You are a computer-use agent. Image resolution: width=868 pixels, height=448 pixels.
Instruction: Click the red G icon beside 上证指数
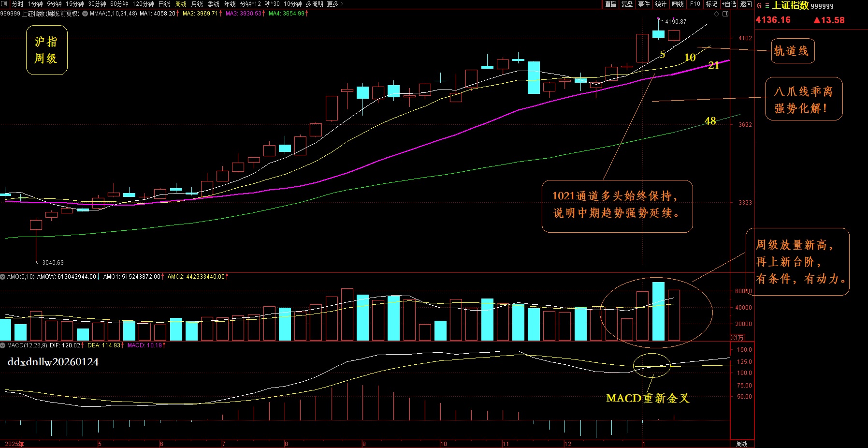coord(759,6)
